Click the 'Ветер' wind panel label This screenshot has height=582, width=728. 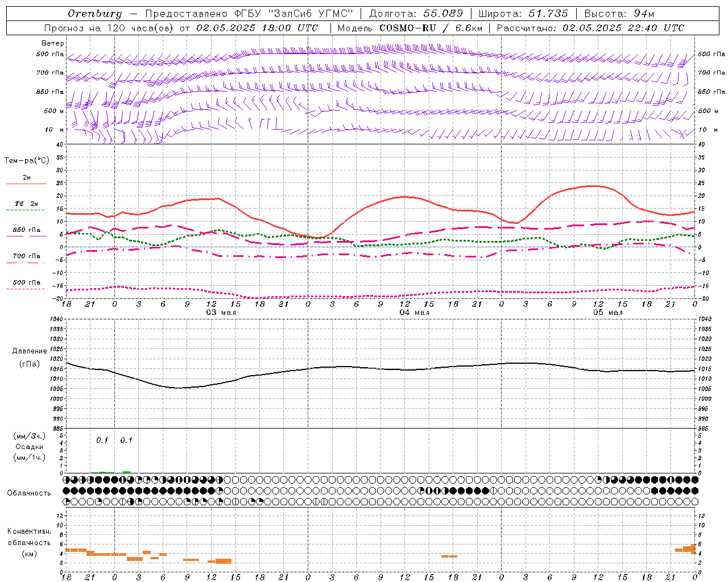pos(53,43)
